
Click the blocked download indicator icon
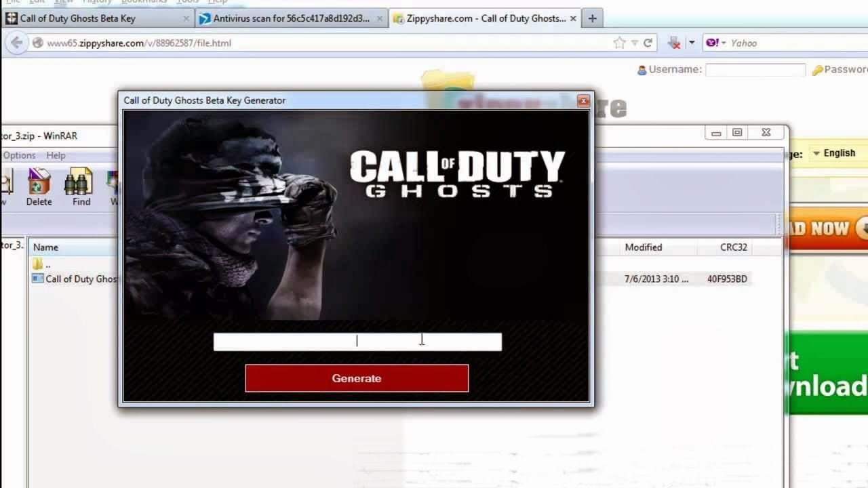click(x=674, y=43)
